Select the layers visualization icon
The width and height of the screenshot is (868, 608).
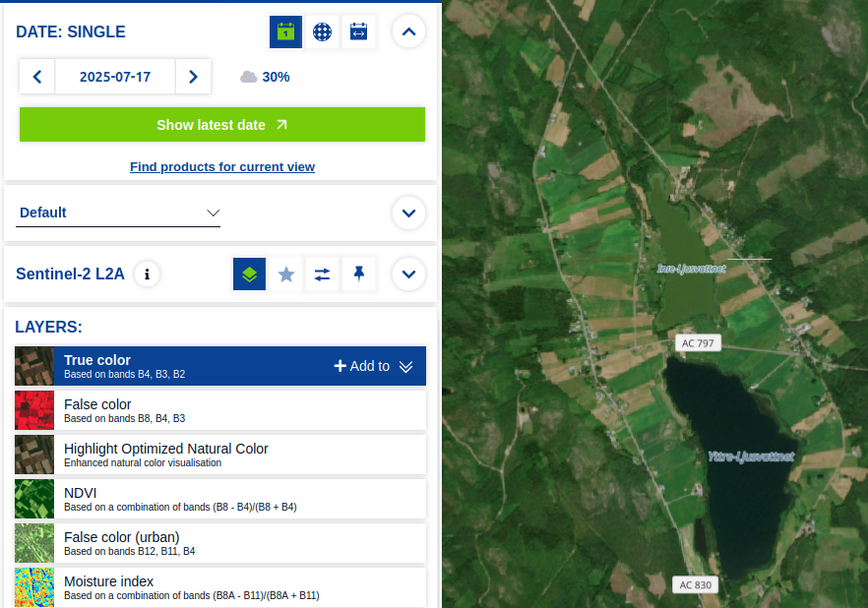(x=249, y=274)
